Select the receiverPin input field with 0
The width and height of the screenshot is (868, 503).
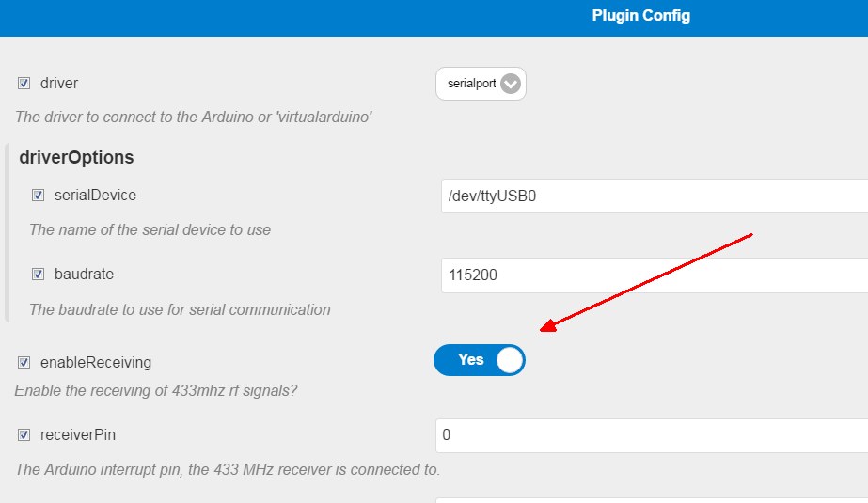coord(652,435)
